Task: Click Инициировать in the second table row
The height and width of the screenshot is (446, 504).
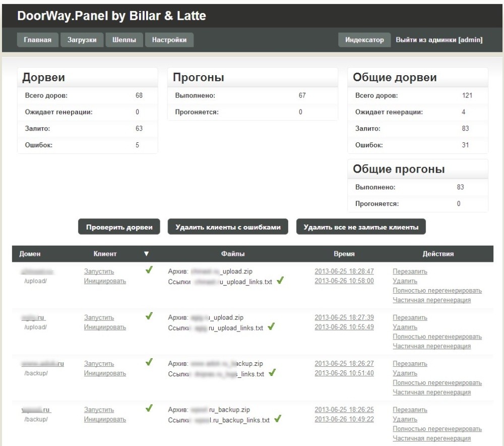Action: tap(105, 327)
